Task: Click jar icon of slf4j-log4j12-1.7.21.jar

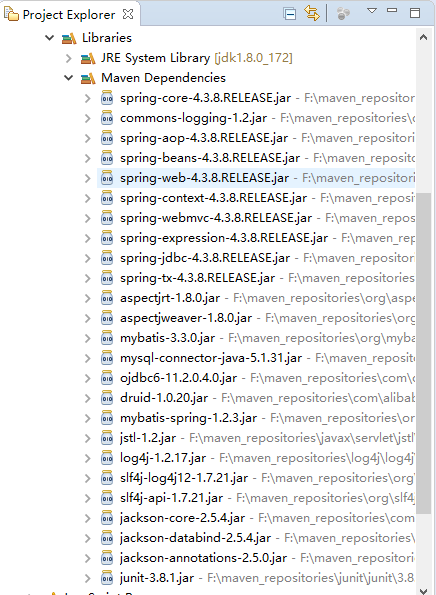Action: pyautogui.click(x=107, y=478)
